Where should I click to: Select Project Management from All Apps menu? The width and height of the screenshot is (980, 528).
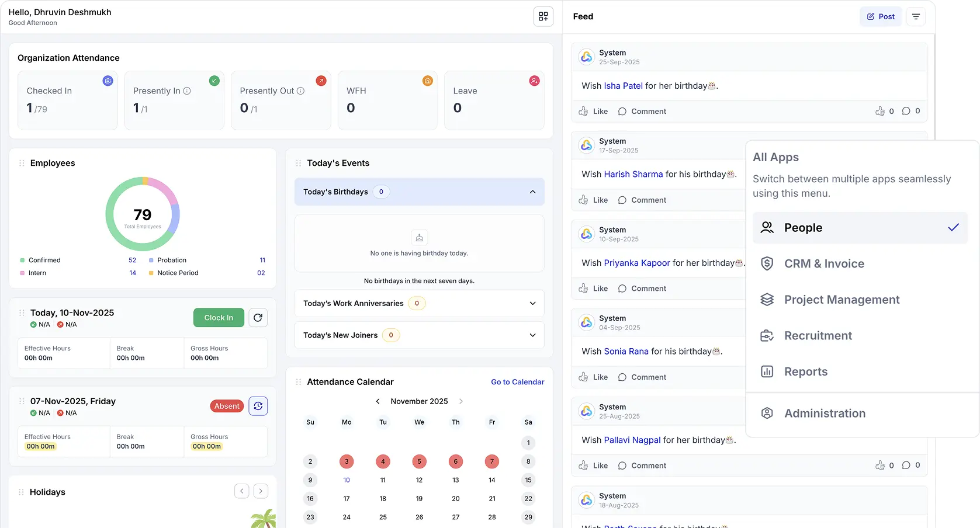click(x=842, y=299)
